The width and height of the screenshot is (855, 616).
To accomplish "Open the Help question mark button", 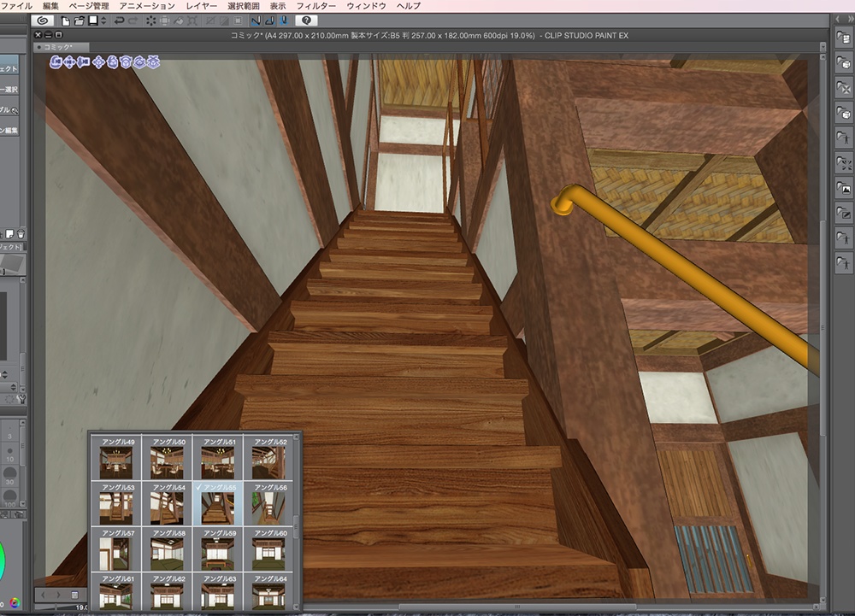I will [306, 21].
